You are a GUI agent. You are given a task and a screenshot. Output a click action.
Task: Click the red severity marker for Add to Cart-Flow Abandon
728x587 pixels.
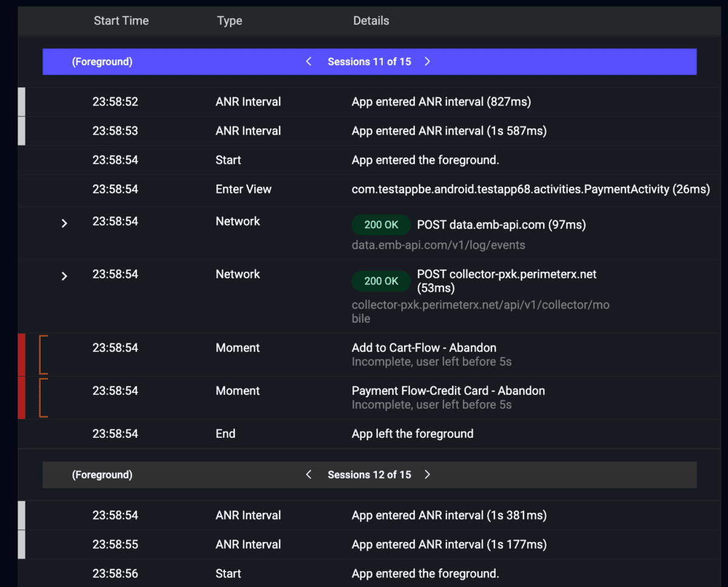21,354
